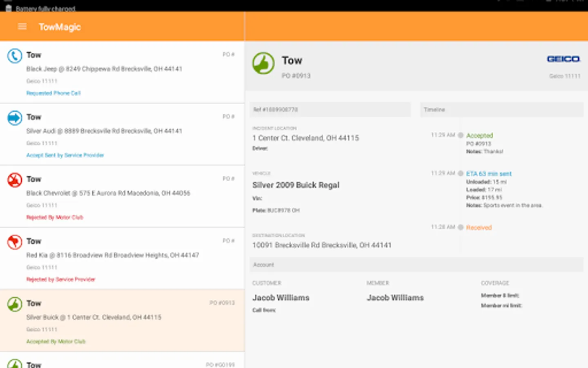Click the Member mi limit line
Viewport: 588px width, 368px height.
(x=501, y=306)
